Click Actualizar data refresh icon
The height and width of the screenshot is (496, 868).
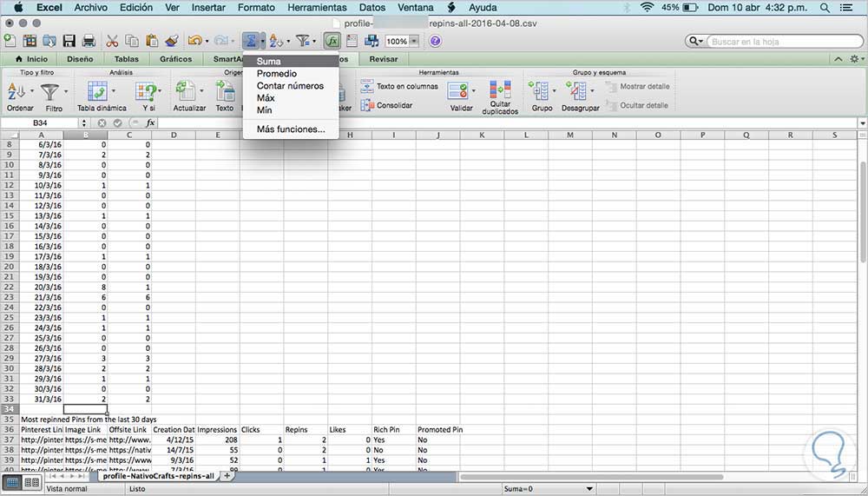click(186, 91)
